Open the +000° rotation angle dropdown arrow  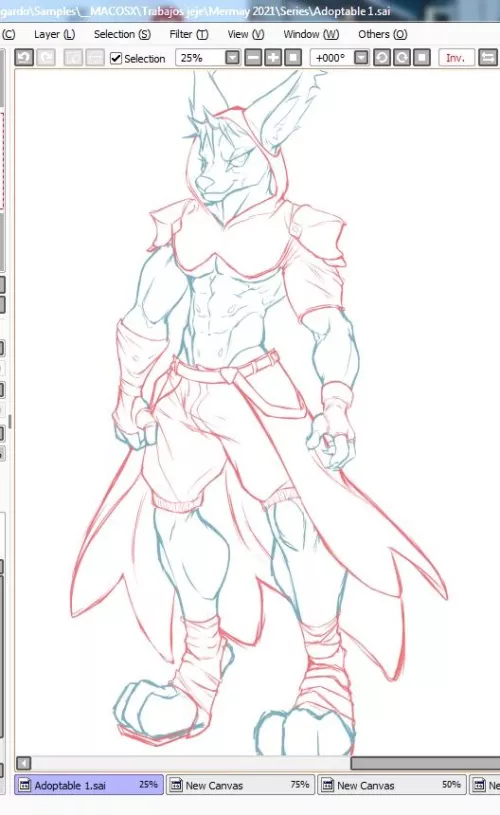click(x=361, y=57)
